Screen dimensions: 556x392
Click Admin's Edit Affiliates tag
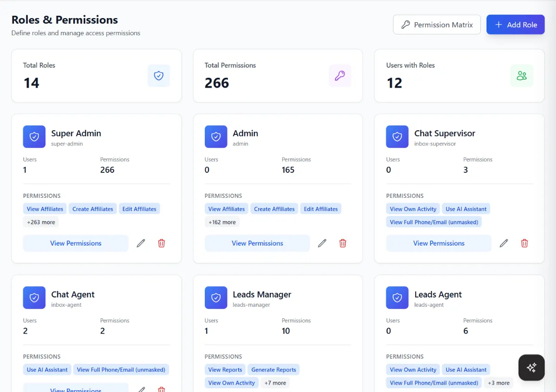[321, 209]
